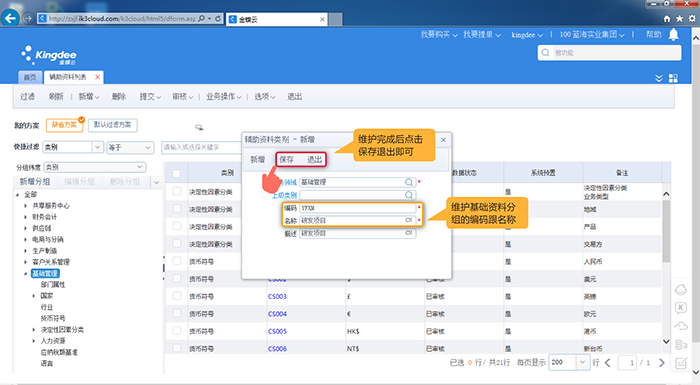Click the 删除 toolbar button

tap(119, 96)
